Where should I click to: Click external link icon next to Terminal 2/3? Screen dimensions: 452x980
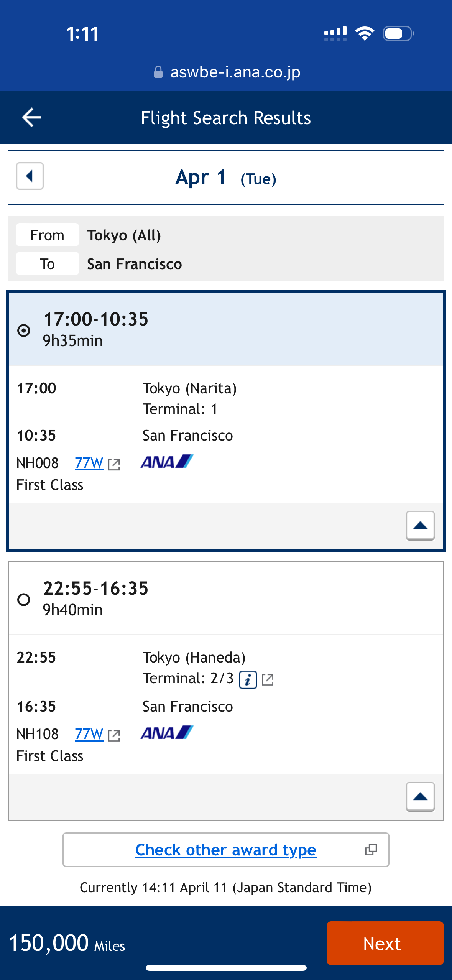coord(268,680)
